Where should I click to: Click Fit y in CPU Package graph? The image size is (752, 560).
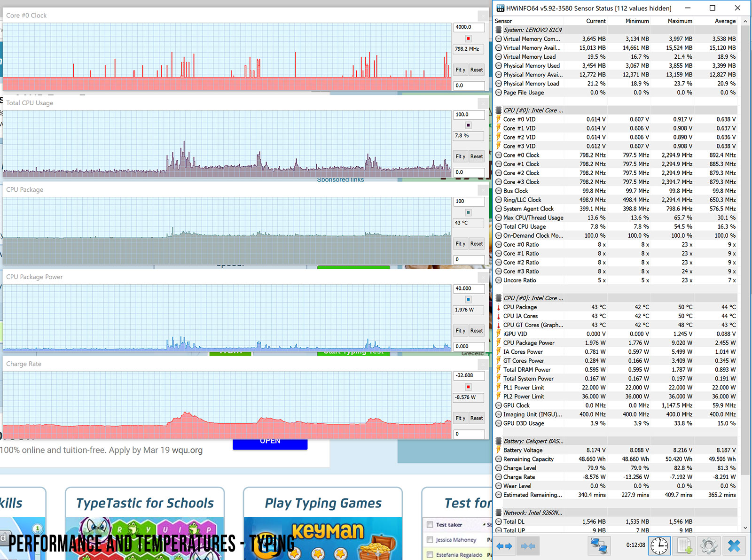460,244
